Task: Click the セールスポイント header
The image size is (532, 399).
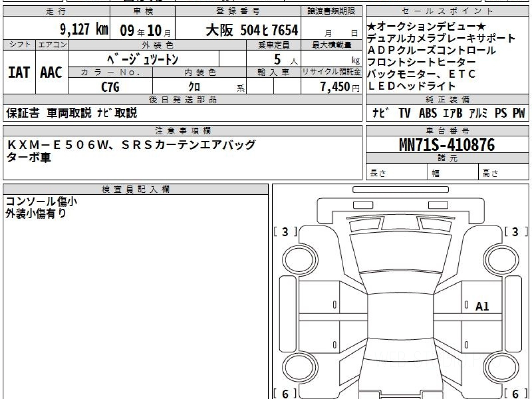Action: [447, 12]
